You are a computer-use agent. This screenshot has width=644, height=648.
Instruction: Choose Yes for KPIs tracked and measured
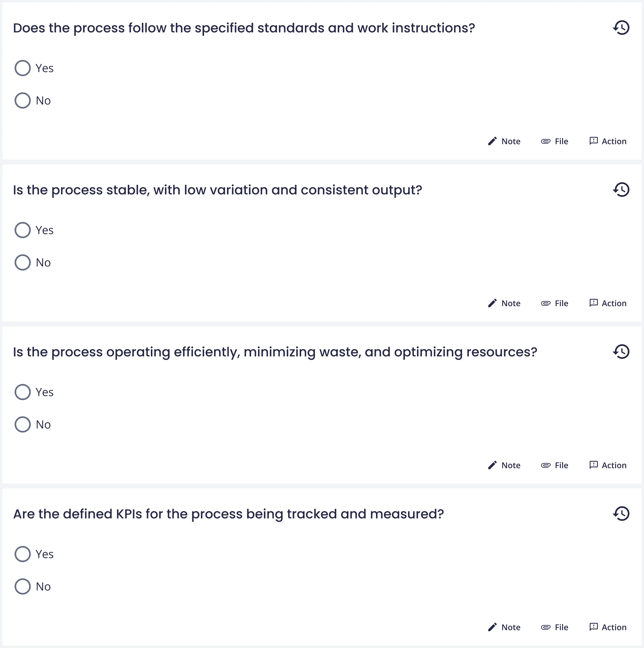23,554
